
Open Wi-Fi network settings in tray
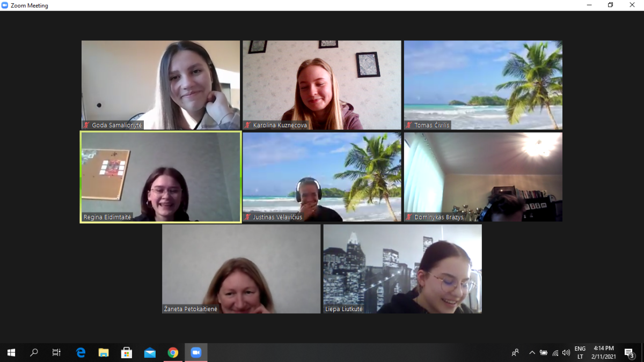pos(555,352)
